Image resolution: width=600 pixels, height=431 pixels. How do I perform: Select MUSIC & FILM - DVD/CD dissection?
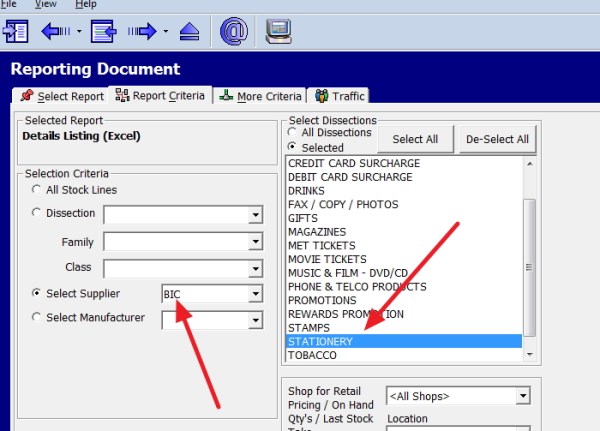[404, 273]
